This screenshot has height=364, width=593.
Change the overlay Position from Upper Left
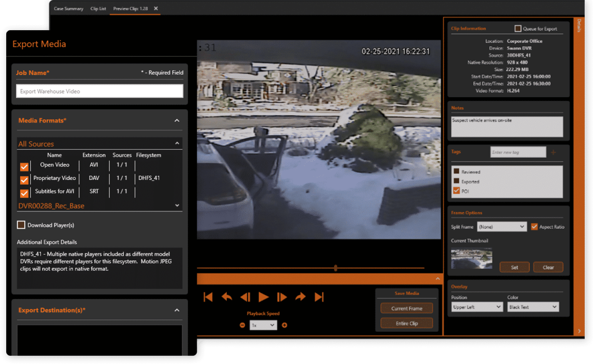(x=476, y=307)
